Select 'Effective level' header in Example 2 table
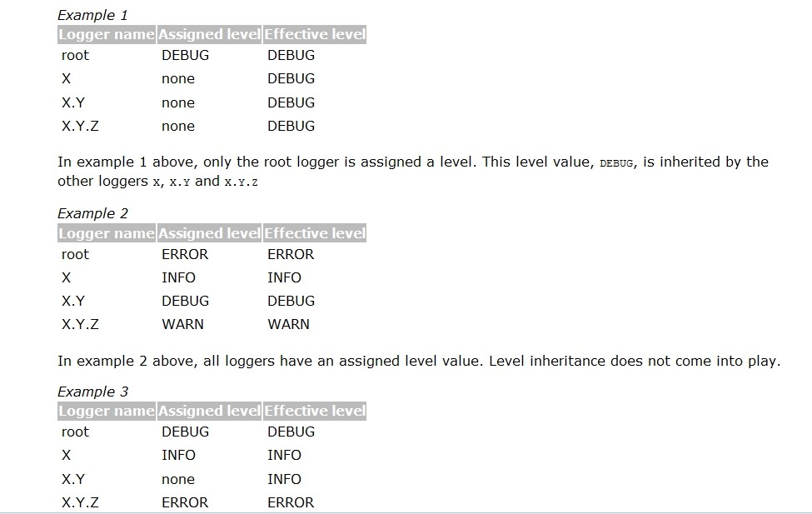This screenshot has width=812, height=514. pyautogui.click(x=315, y=233)
